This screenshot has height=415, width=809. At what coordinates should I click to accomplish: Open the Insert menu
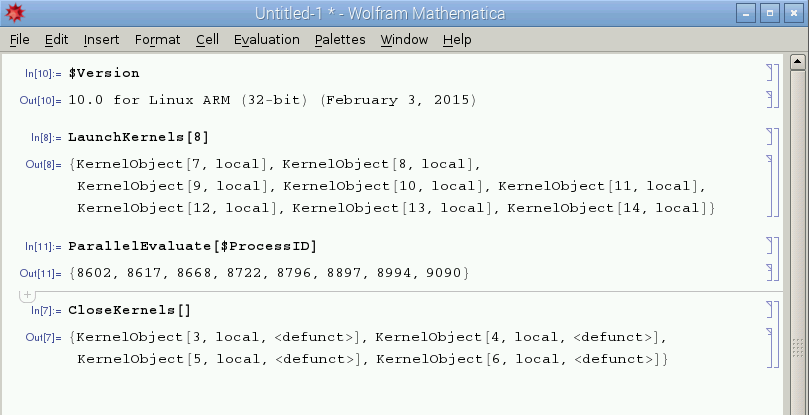pos(101,40)
